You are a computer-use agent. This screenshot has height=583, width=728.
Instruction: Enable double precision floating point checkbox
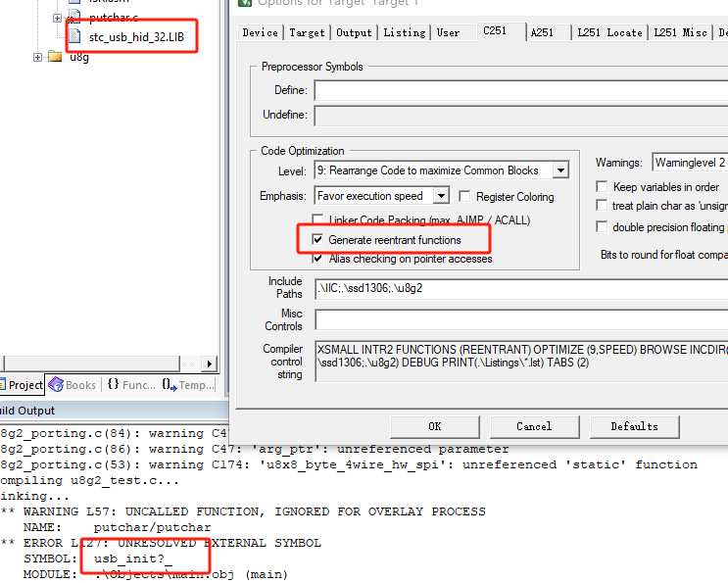(602, 226)
